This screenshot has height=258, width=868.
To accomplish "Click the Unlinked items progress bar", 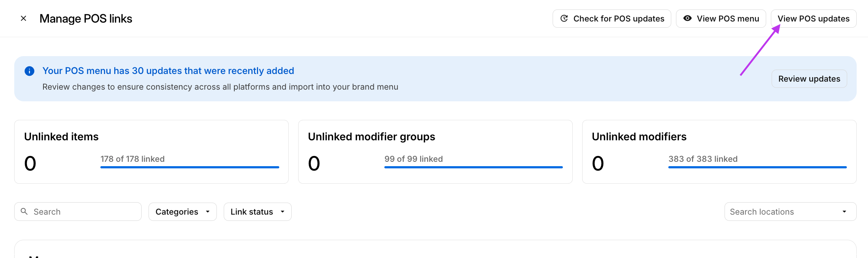I will (x=189, y=167).
